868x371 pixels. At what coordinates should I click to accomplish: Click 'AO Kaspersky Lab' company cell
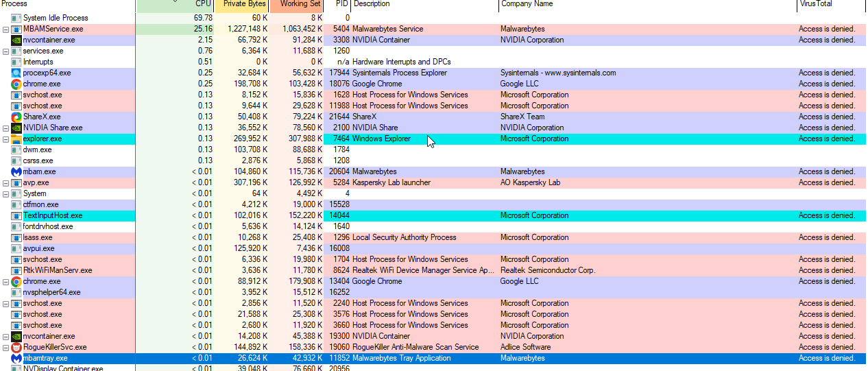[530, 182]
